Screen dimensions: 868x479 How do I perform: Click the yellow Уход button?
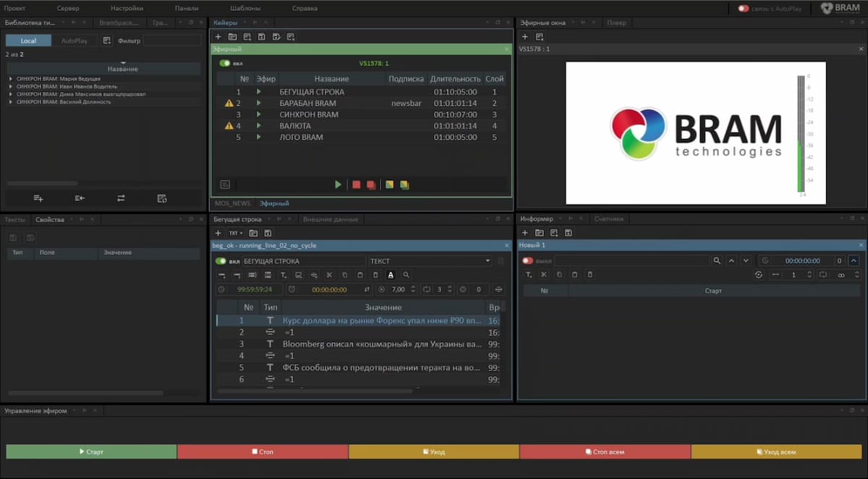[x=434, y=452]
